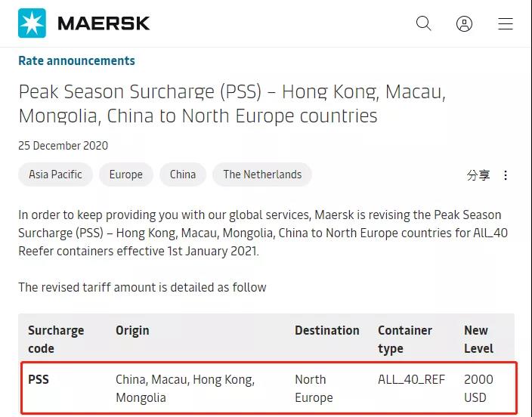
Task: Open the user account icon
Action: click(465, 23)
